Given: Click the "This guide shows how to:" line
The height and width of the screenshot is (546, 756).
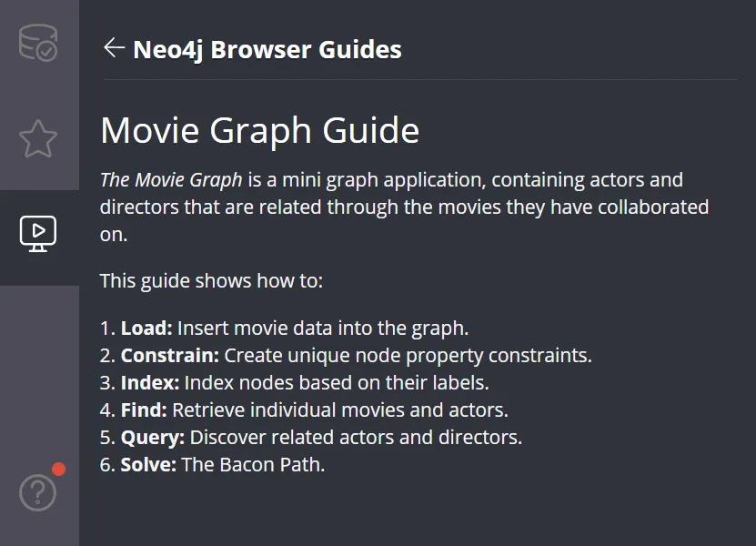Looking at the screenshot, I should tap(211, 280).
